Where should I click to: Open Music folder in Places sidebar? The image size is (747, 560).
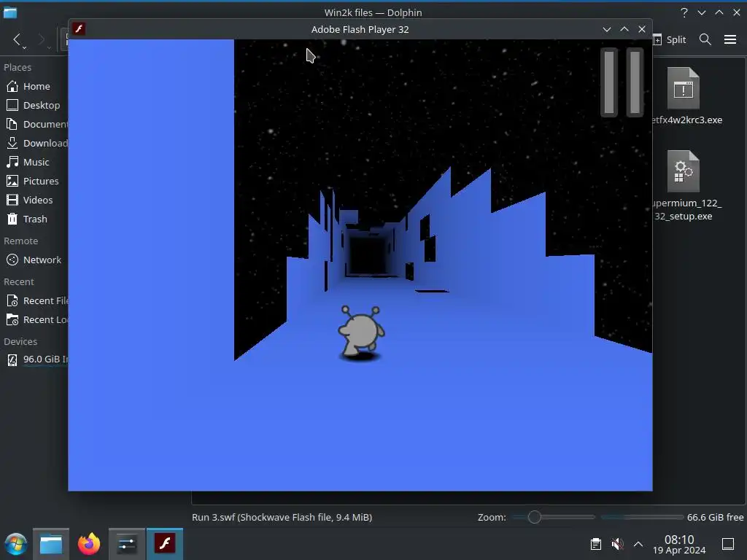coord(34,163)
